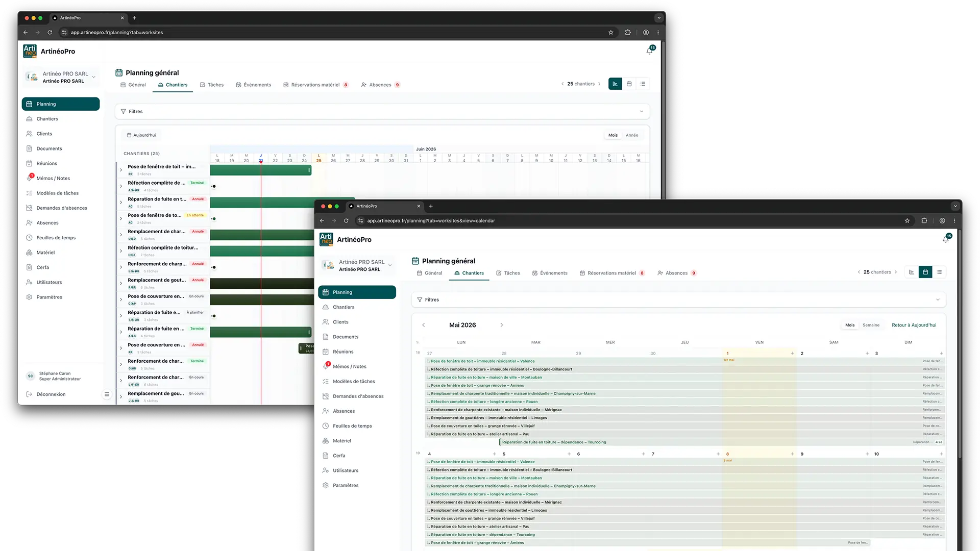Open notifications bell in back window
Image resolution: width=980 pixels, height=551 pixels.
pos(649,51)
